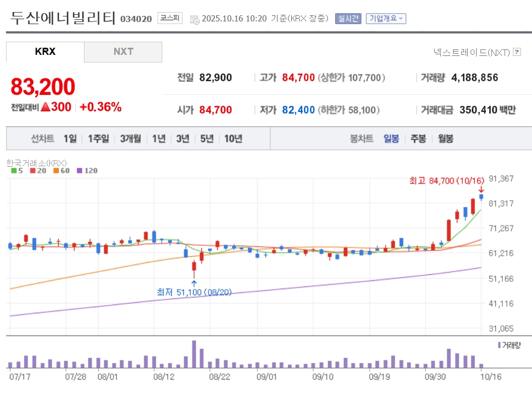Click the red up-triangle change icon
This screenshot has width=532, height=395.
click(46, 107)
